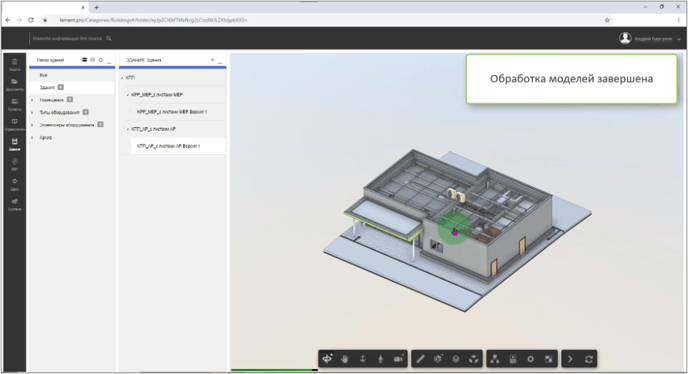Click the count badge next to Здания
This screenshot has height=374, width=688.
click(x=61, y=87)
